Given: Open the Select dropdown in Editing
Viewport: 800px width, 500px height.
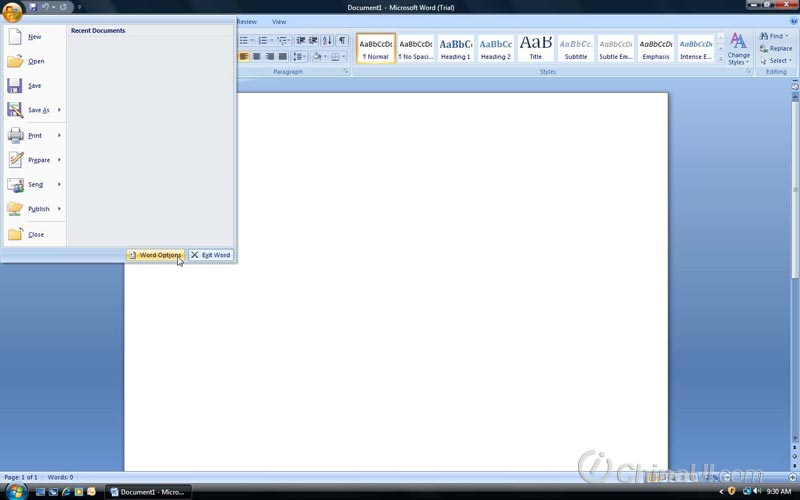Looking at the screenshot, I should [776, 61].
